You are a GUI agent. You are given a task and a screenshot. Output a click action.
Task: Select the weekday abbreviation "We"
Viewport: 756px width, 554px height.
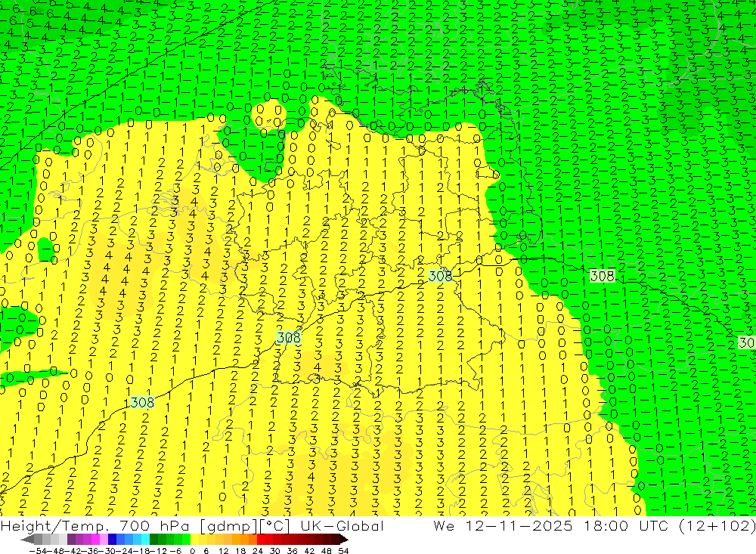point(444,525)
